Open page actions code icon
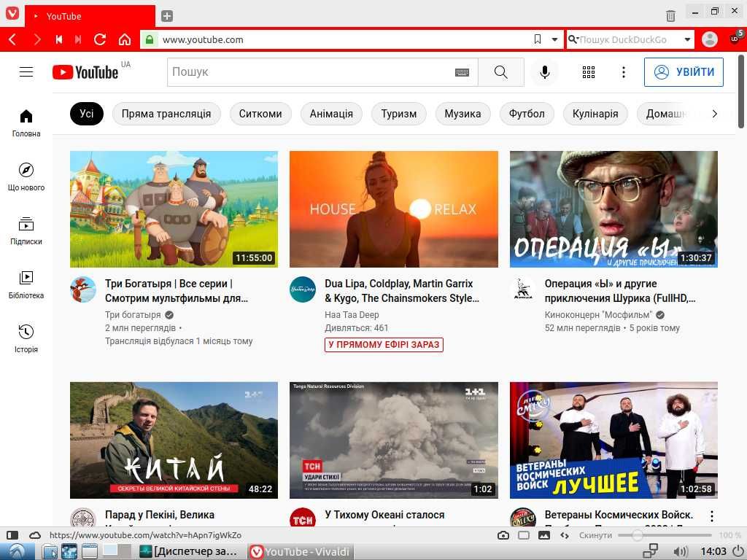Image resolution: width=747 pixels, height=560 pixels. (x=565, y=535)
